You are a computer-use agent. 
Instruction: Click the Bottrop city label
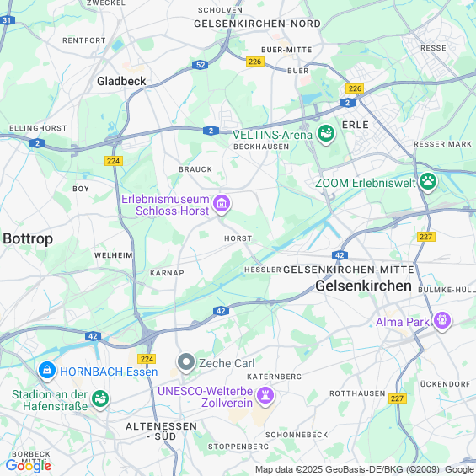pos(28,239)
